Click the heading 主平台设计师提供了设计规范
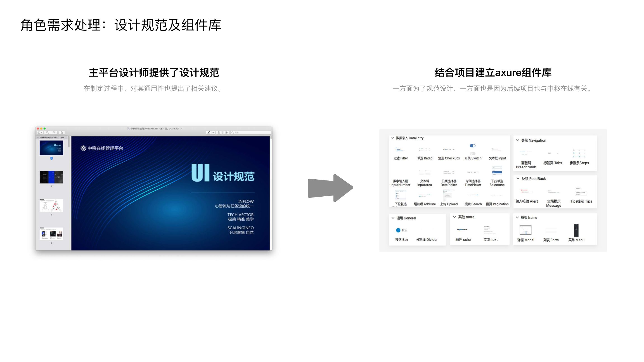 154,72
